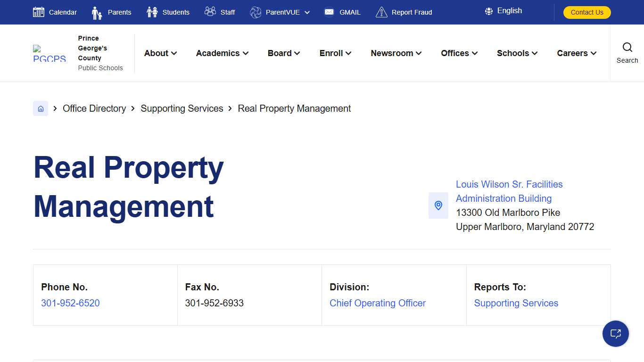Open the Careers menu
Viewport: 644px width, 362px height.
click(x=576, y=53)
